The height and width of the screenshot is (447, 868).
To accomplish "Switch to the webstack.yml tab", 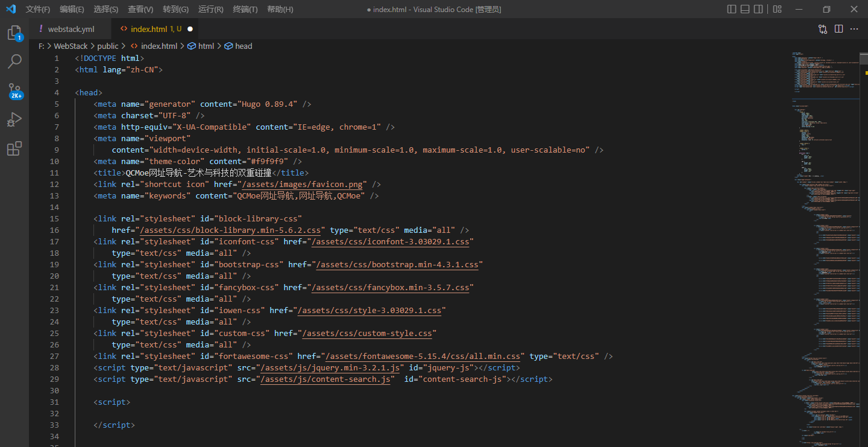I will [x=71, y=29].
